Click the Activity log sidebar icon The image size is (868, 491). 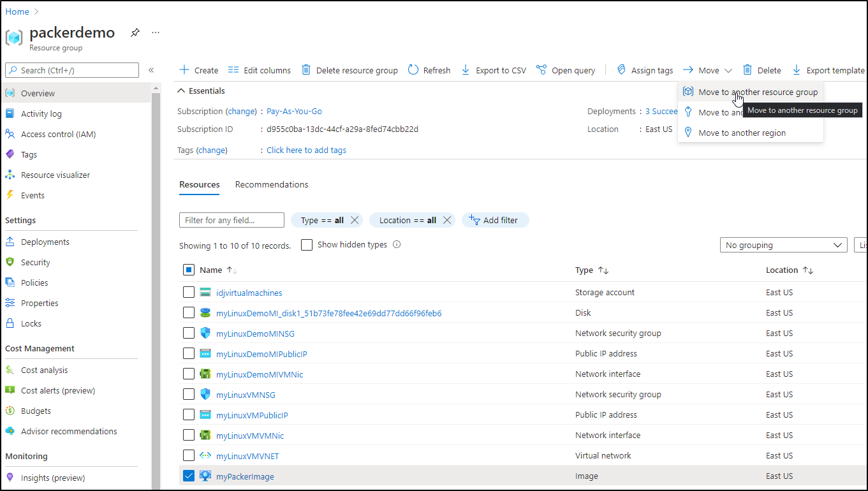click(10, 114)
